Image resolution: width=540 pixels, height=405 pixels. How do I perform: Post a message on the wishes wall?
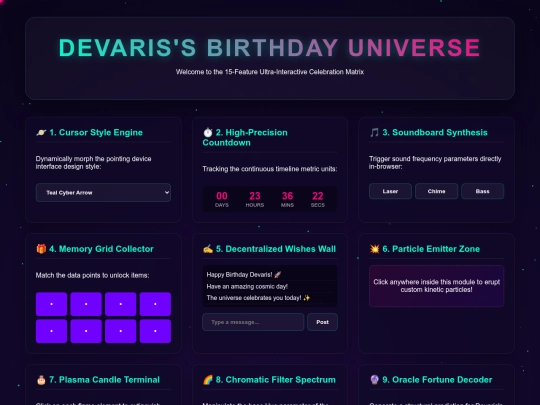tap(322, 322)
